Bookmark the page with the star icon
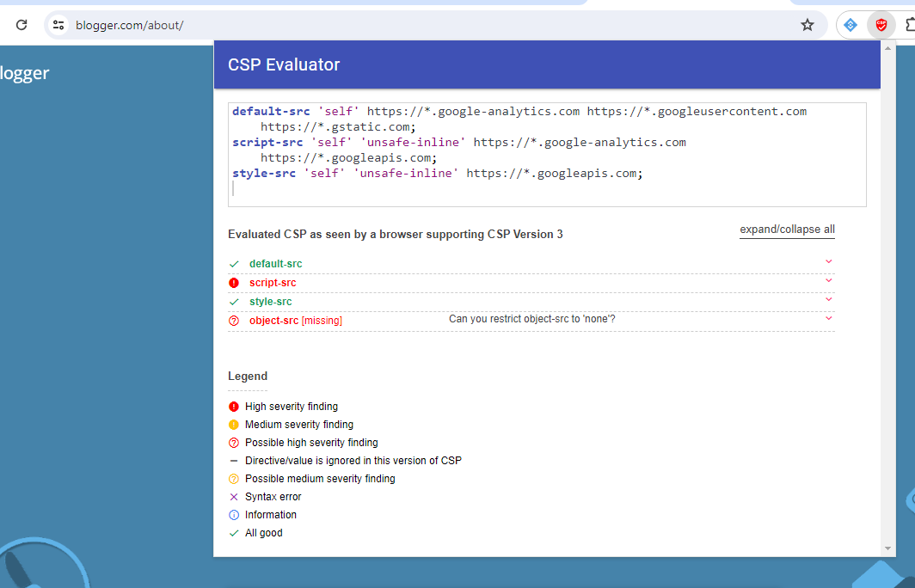 pos(808,25)
